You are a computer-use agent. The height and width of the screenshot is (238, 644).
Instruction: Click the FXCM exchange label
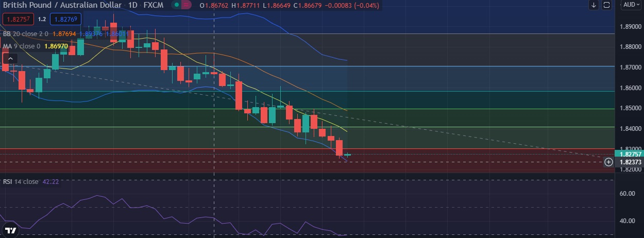click(x=154, y=5)
